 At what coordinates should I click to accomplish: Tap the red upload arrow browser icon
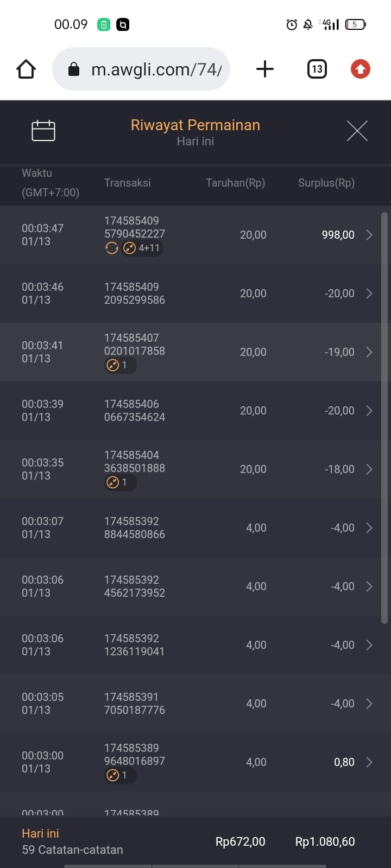[x=360, y=69]
